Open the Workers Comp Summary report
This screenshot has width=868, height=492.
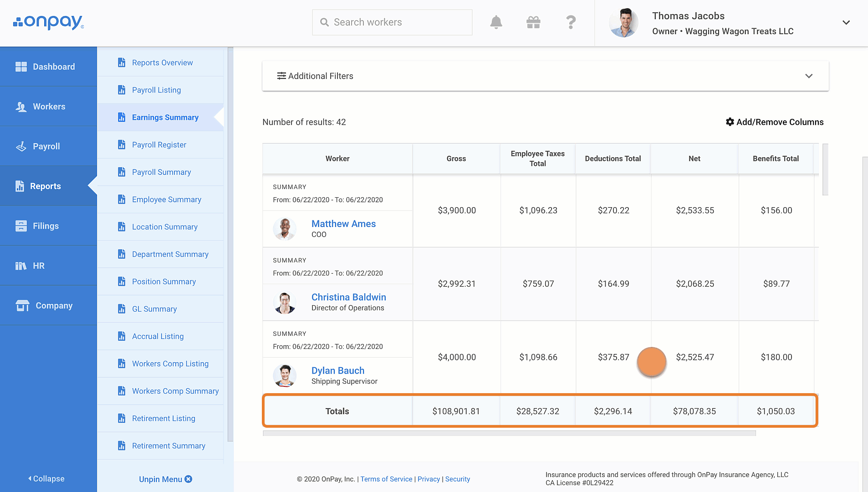click(x=175, y=391)
